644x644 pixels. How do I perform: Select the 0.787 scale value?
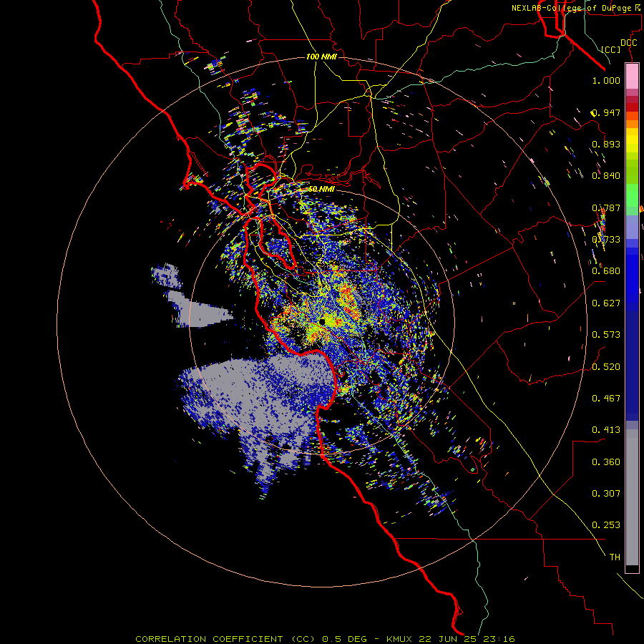point(606,208)
